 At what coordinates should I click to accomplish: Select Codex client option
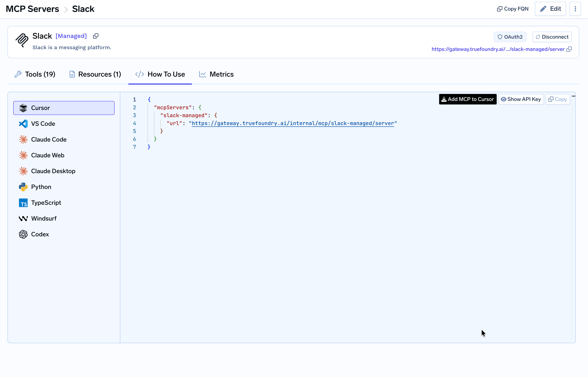tap(64, 234)
